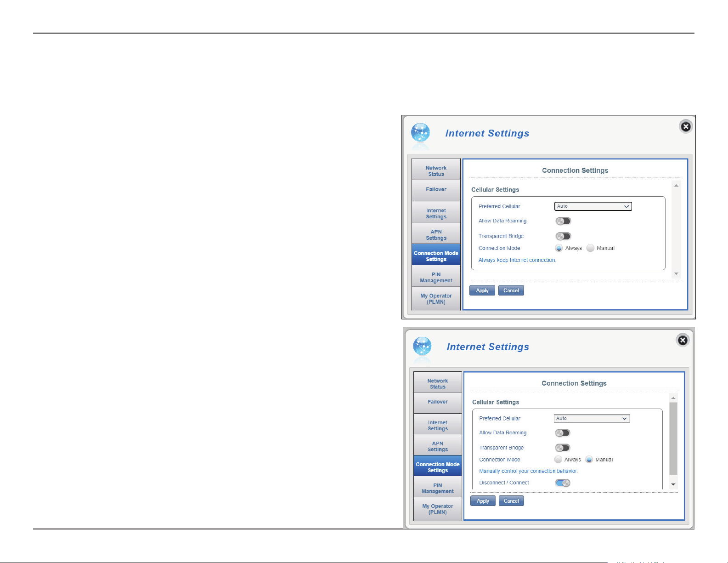Screen dimensions: 728x563
Task: Close the lower Internet Settings dialog
Action: click(x=683, y=340)
